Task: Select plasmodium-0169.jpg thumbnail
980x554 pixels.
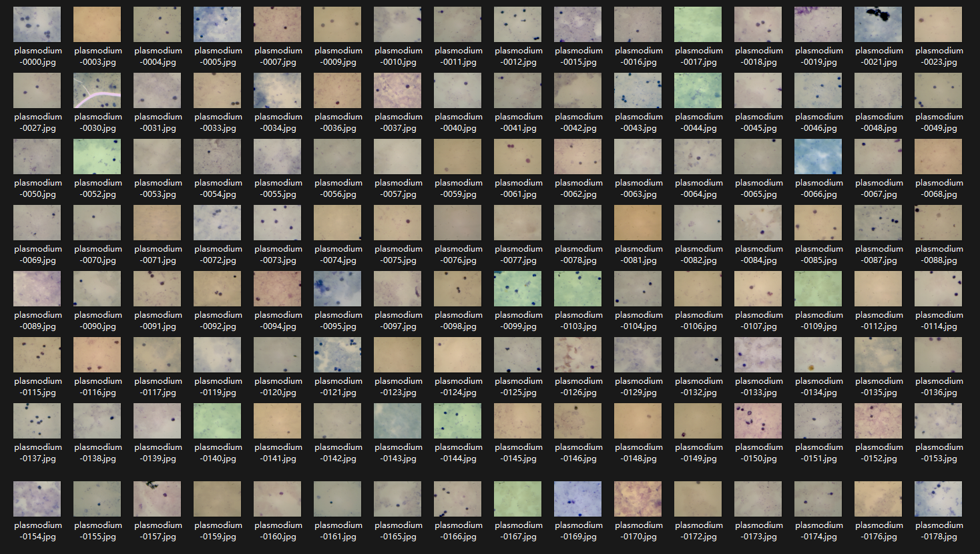Action: point(578,499)
